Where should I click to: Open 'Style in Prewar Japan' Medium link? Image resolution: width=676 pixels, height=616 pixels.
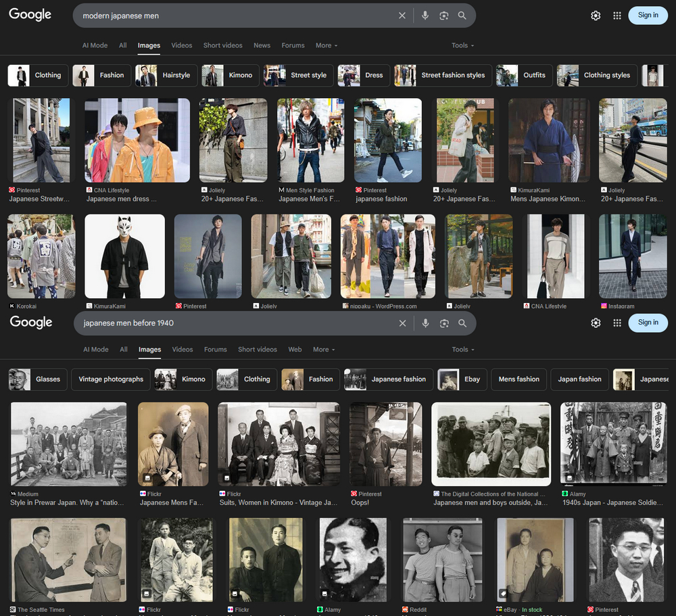pos(67,502)
